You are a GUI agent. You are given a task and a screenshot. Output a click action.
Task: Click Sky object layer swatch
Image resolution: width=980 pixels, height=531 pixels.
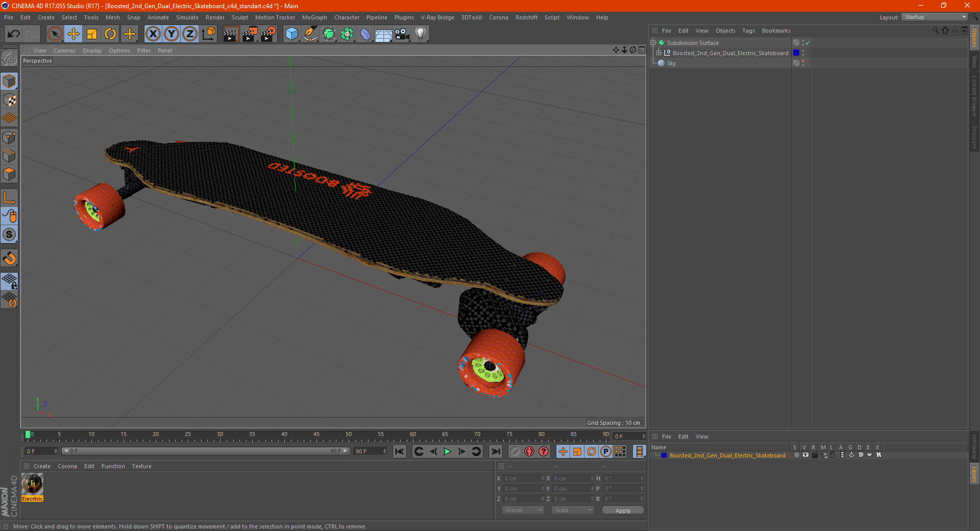796,63
